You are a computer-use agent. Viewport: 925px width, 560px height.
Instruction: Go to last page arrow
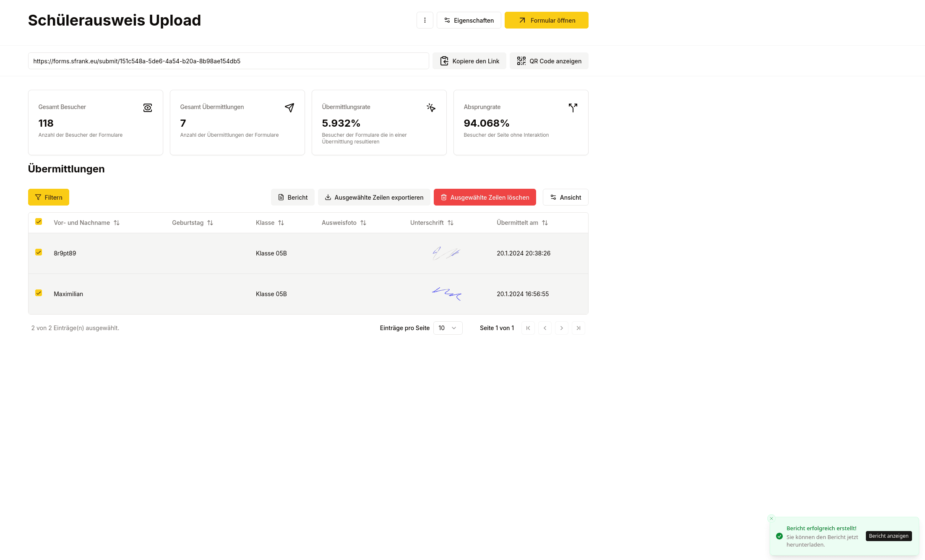click(578, 328)
